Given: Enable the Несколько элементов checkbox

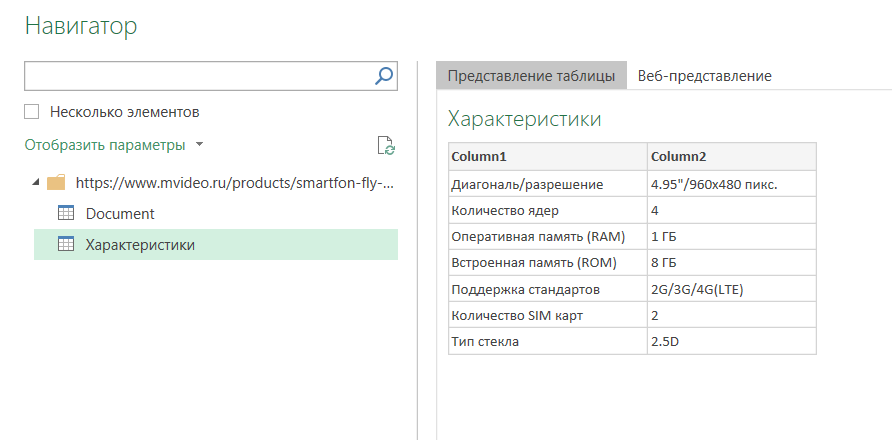Looking at the screenshot, I should tap(32, 112).
